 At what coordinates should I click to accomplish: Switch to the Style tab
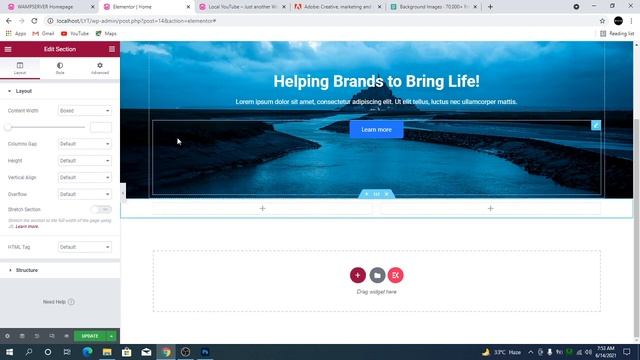tap(60, 68)
